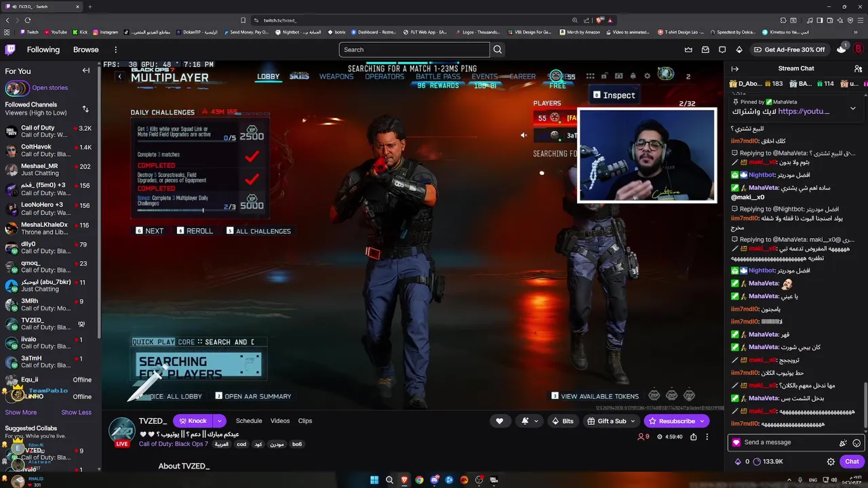Collapse the For You sidebar
The image size is (868, 488).
pos(86,70)
